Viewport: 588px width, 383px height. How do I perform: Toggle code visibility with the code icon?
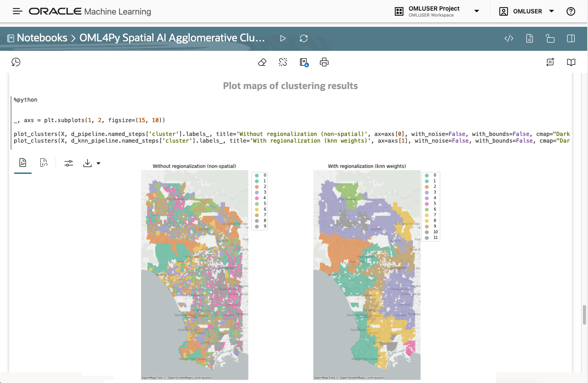pyautogui.click(x=508, y=38)
